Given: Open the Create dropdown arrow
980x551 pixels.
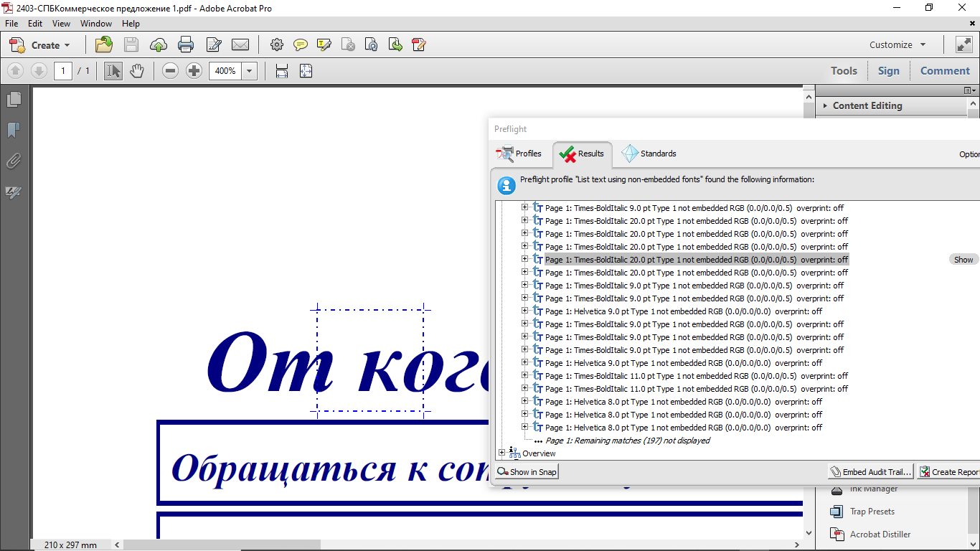Looking at the screenshot, I should pos(67,45).
